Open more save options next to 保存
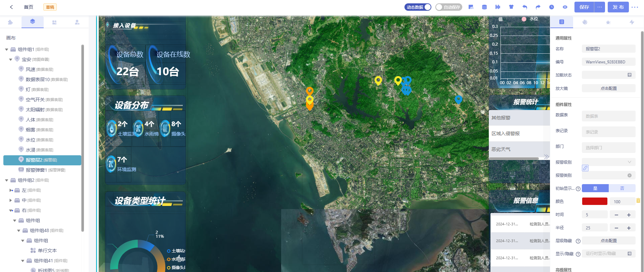The image size is (644, 272). pyautogui.click(x=600, y=7)
